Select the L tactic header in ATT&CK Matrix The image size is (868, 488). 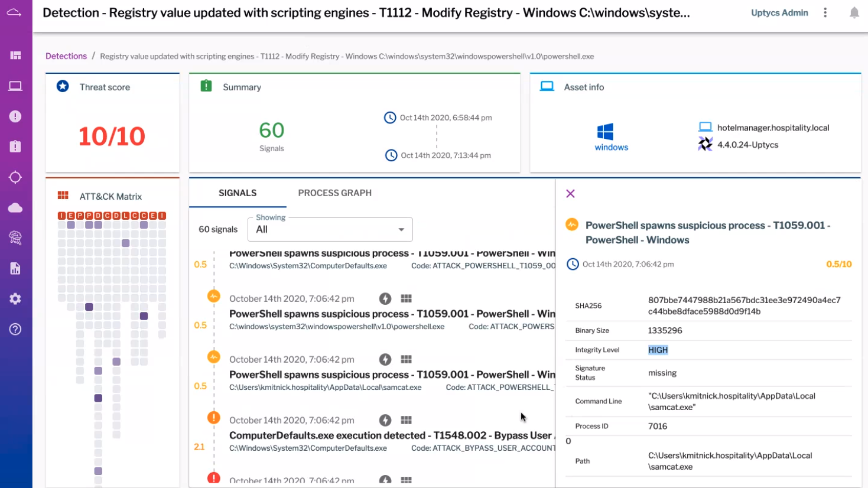(x=125, y=216)
